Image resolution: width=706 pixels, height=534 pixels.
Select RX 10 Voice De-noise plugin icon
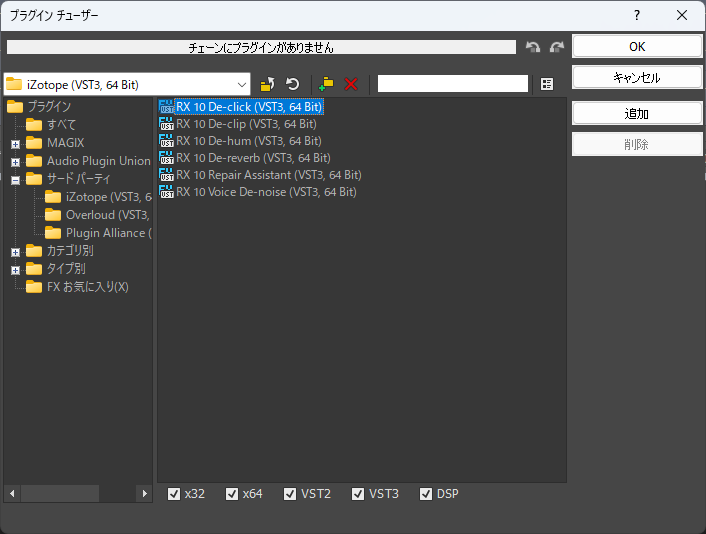(x=166, y=192)
